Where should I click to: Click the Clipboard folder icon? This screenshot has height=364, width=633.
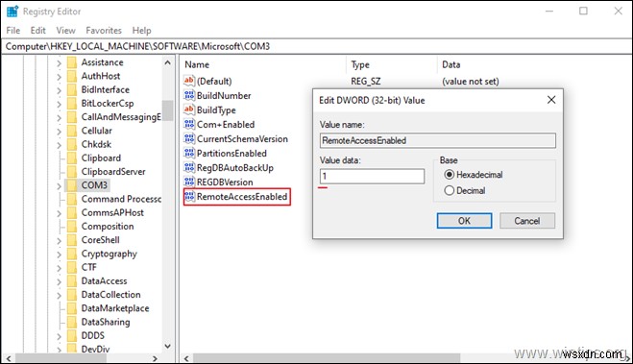[71, 158]
